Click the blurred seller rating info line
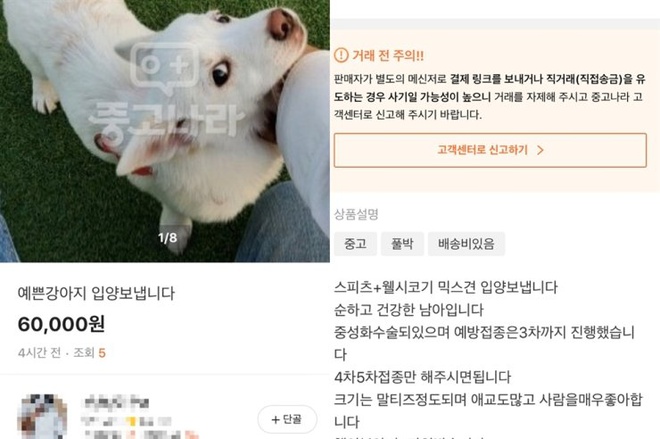Screen dimensions: 660x439 pos(126,421)
